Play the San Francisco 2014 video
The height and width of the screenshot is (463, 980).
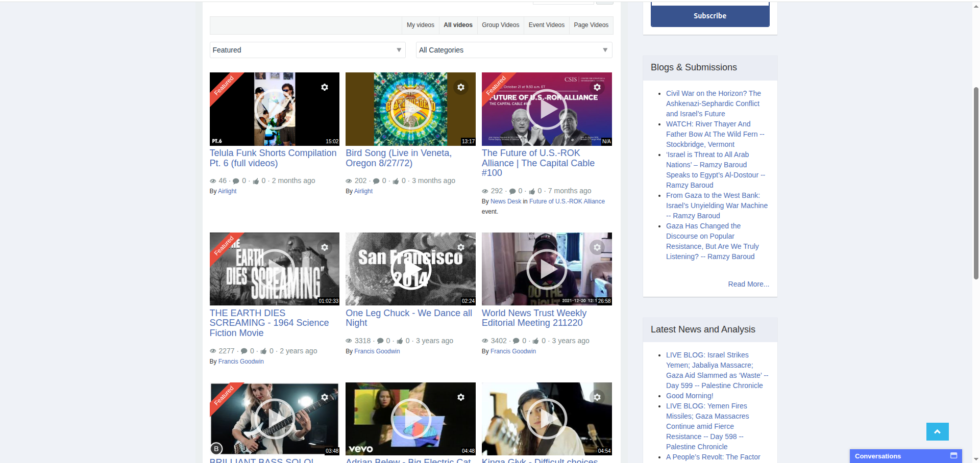click(411, 269)
